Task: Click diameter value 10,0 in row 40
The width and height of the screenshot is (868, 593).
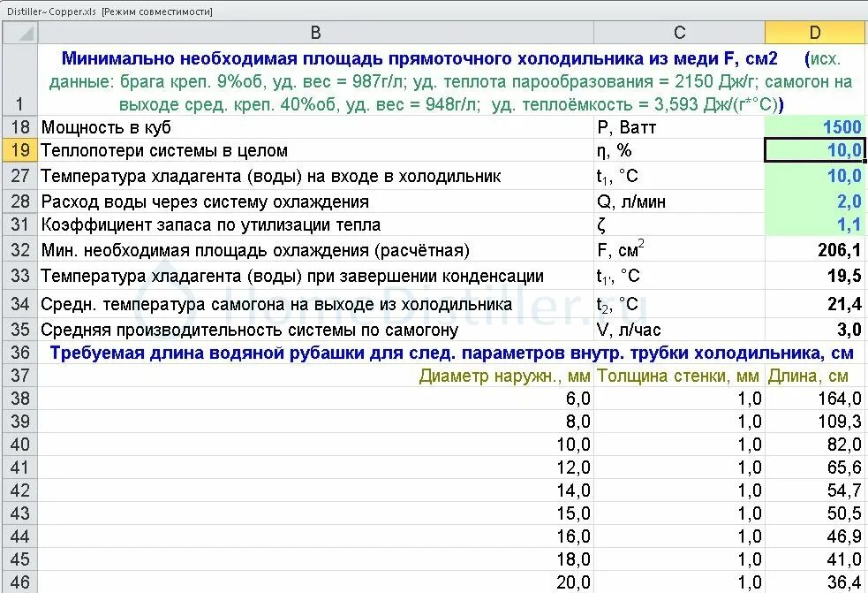Action: tap(315, 444)
